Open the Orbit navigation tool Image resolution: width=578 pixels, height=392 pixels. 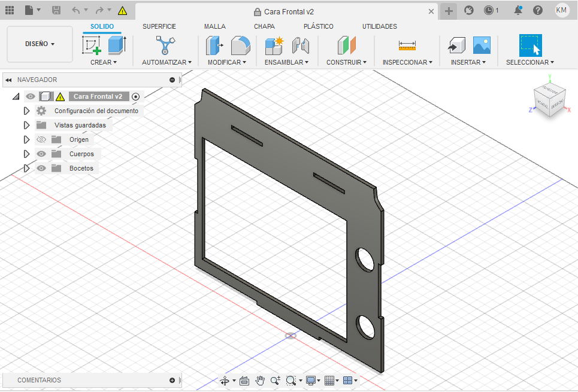[225, 381]
